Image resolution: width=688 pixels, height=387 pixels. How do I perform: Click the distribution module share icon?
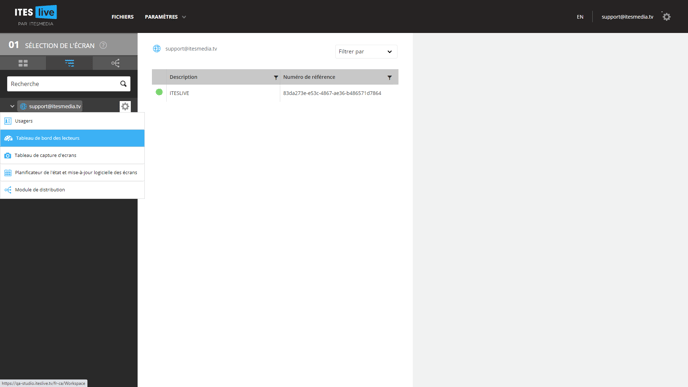pos(7,190)
